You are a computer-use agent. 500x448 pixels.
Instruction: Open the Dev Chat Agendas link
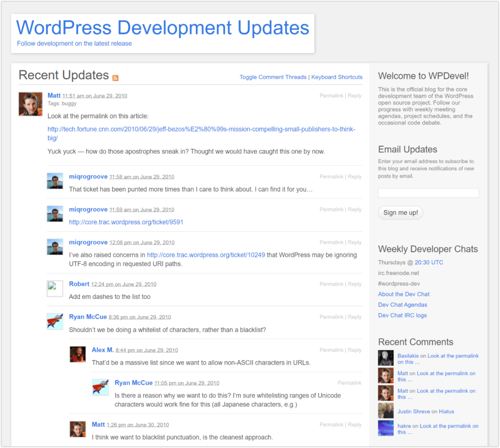(402, 305)
